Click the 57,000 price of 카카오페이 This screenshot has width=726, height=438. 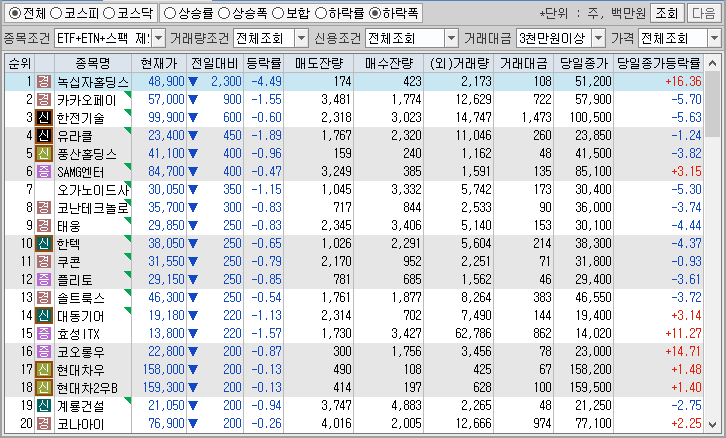[x=166, y=100]
